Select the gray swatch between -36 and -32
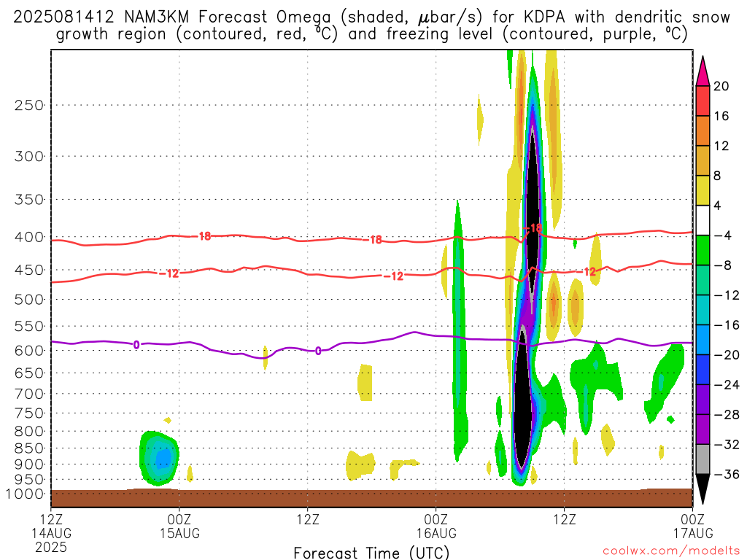 703,459
